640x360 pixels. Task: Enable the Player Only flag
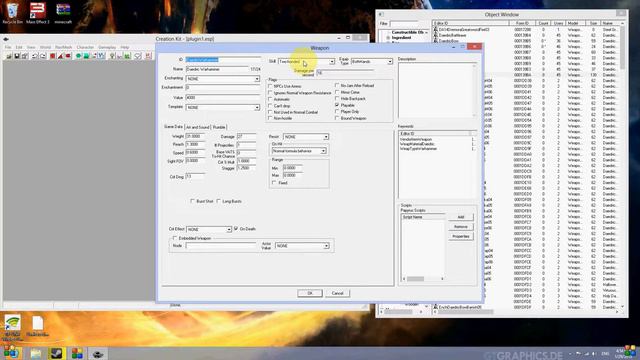[x=337, y=111]
